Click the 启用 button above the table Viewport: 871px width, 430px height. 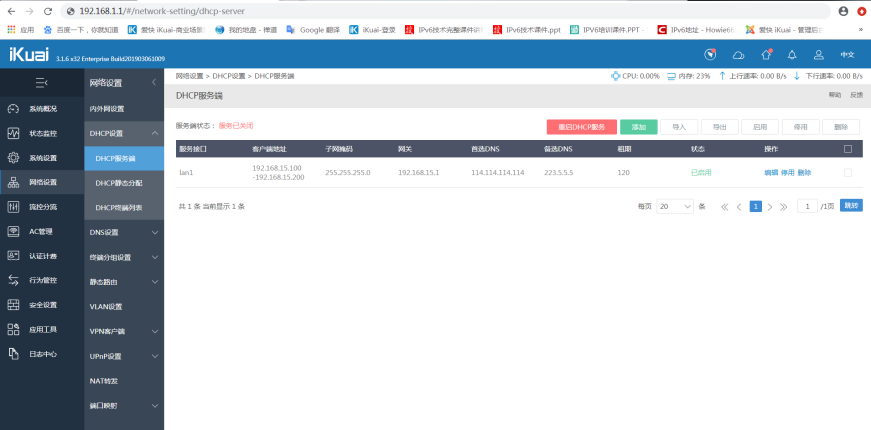[x=760, y=127]
